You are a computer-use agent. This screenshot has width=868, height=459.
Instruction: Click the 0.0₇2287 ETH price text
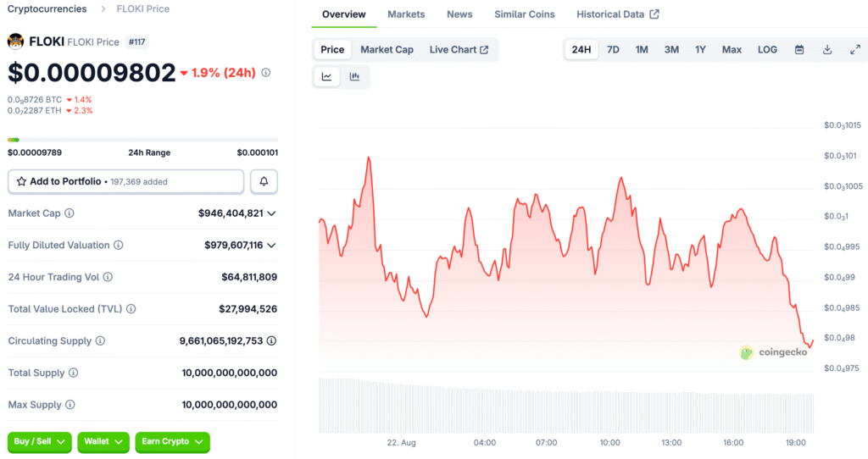34,111
